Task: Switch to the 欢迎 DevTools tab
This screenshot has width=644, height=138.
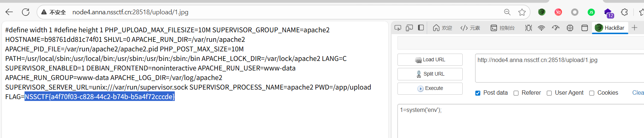Action: click(443, 28)
